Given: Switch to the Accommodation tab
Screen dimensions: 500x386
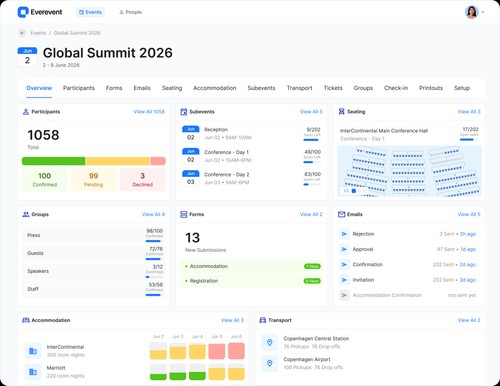Looking at the screenshot, I should coord(215,88).
